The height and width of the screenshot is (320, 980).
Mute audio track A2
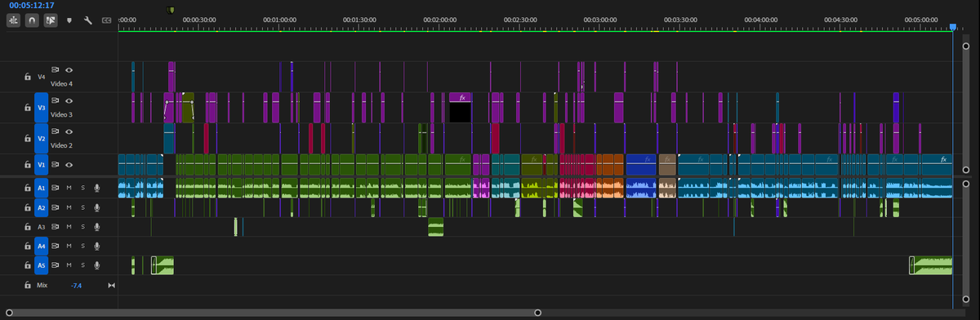pos(69,207)
